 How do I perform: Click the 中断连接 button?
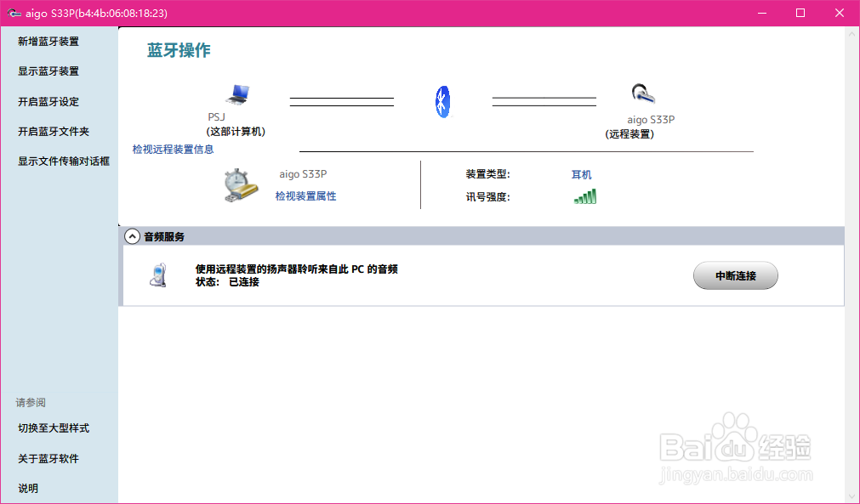pyautogui.click(x=736, y=275)
